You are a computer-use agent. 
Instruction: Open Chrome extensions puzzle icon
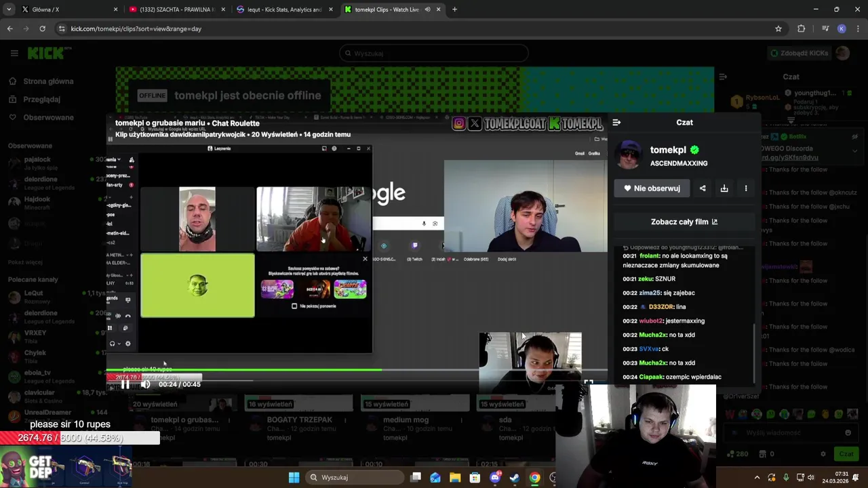[802, 28]
